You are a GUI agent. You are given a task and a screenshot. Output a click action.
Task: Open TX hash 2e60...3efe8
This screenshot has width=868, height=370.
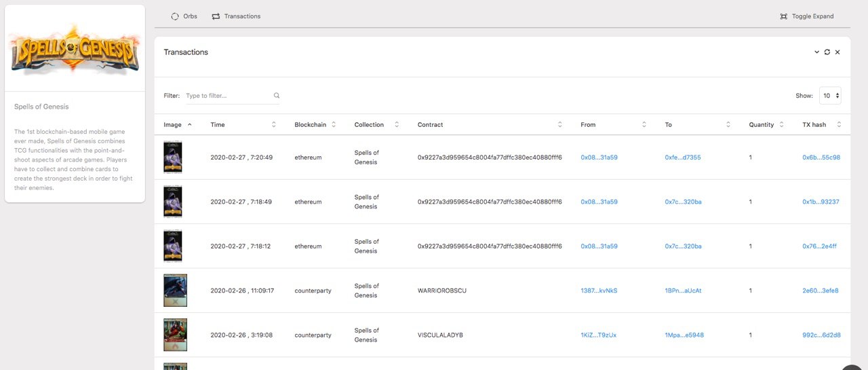click(821, 291)
